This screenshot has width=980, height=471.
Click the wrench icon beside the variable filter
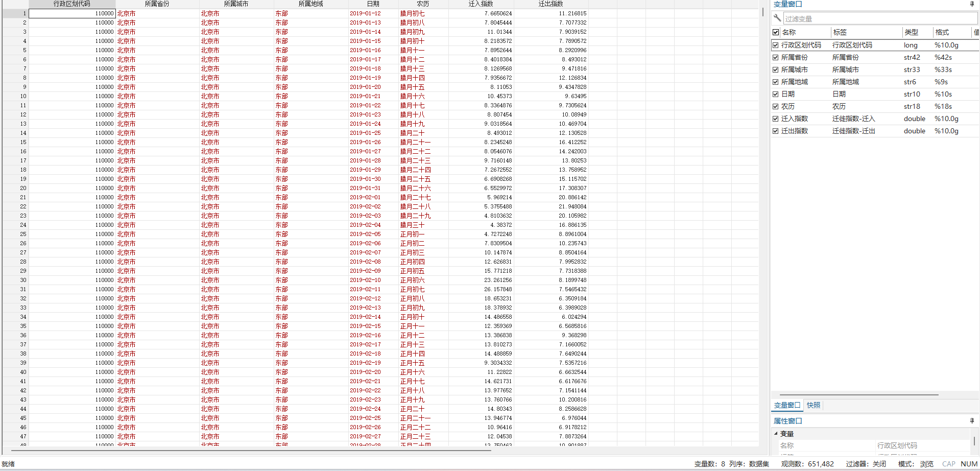point(777,18)
